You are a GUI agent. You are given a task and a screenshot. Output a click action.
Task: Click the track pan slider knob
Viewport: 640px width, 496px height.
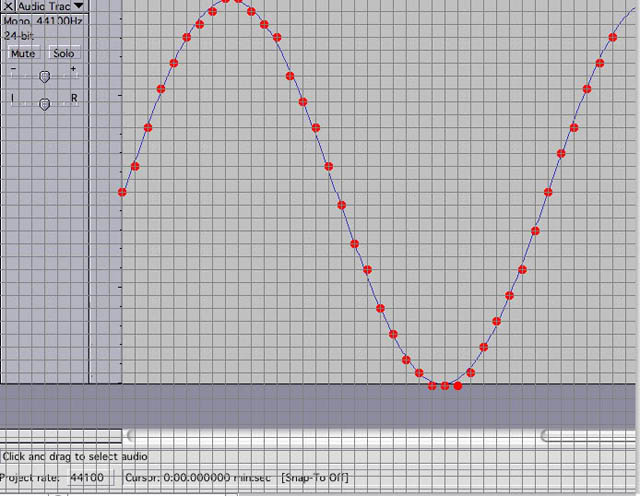pos(44,103)
